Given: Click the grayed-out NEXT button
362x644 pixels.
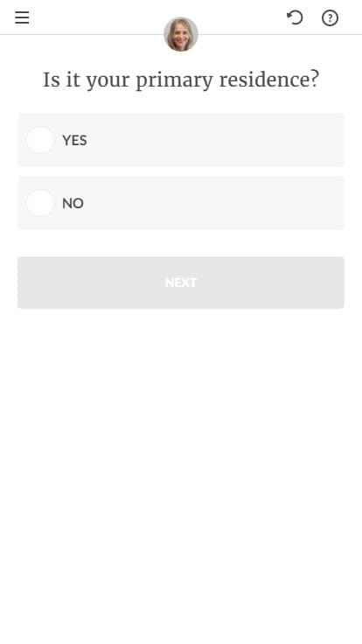Looking at the screenshot, I should pos(181,283).
